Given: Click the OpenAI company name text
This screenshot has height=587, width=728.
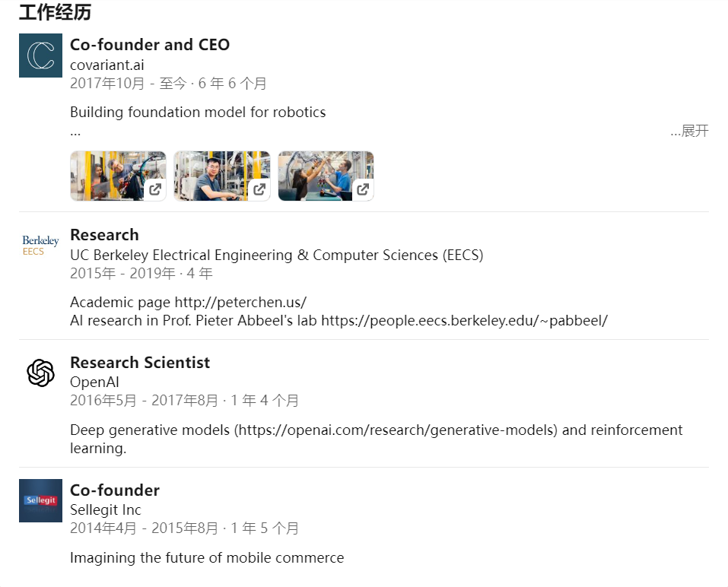Looking at the screenshot, I should pos(94,382).
